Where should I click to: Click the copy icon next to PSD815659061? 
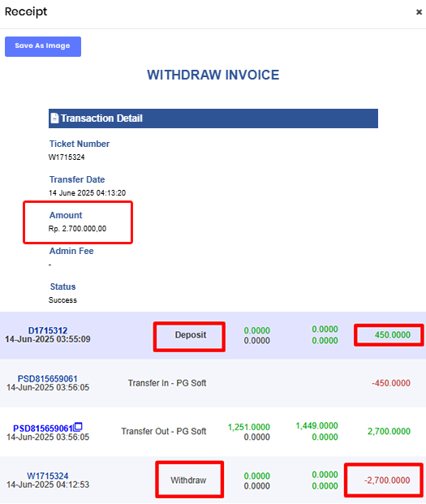tap(78, 427)
